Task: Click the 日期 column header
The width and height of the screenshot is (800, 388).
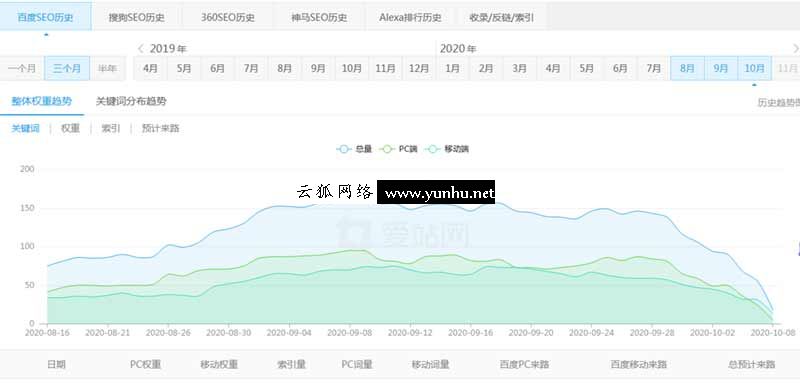Action: point(56,365)
